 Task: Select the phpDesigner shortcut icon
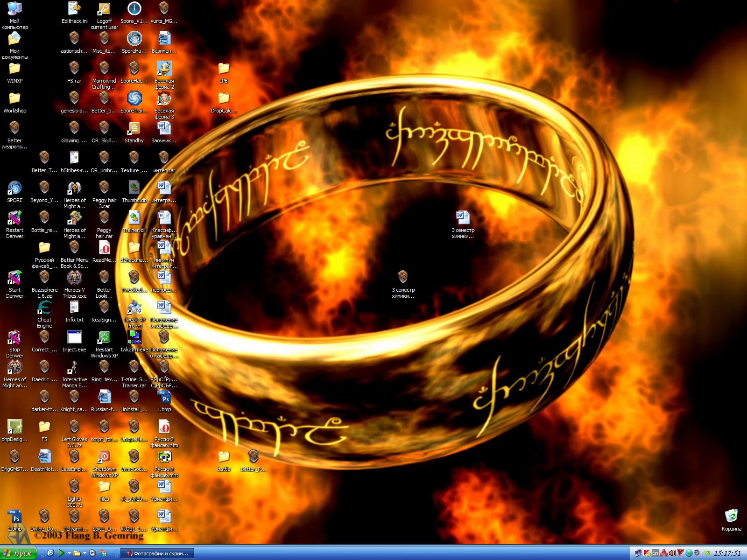click(14, 431)
